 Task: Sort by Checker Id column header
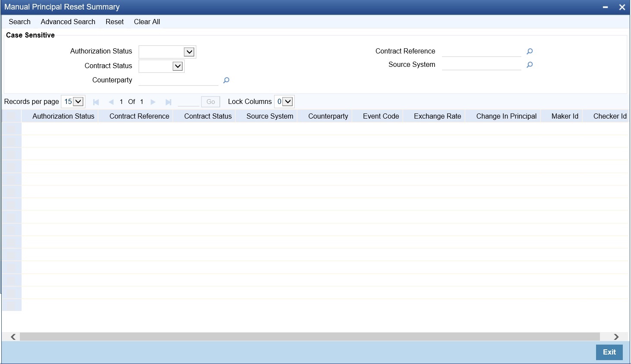609,116
